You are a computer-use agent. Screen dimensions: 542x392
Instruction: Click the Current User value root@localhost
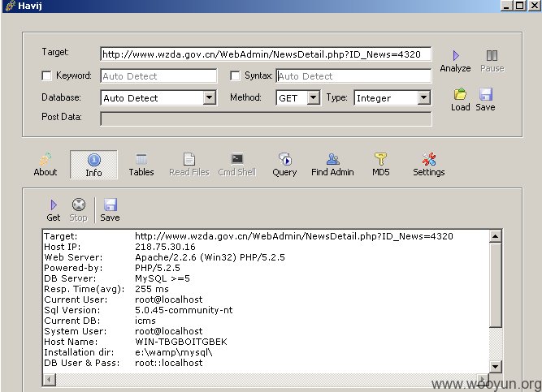tap(169, 299)
